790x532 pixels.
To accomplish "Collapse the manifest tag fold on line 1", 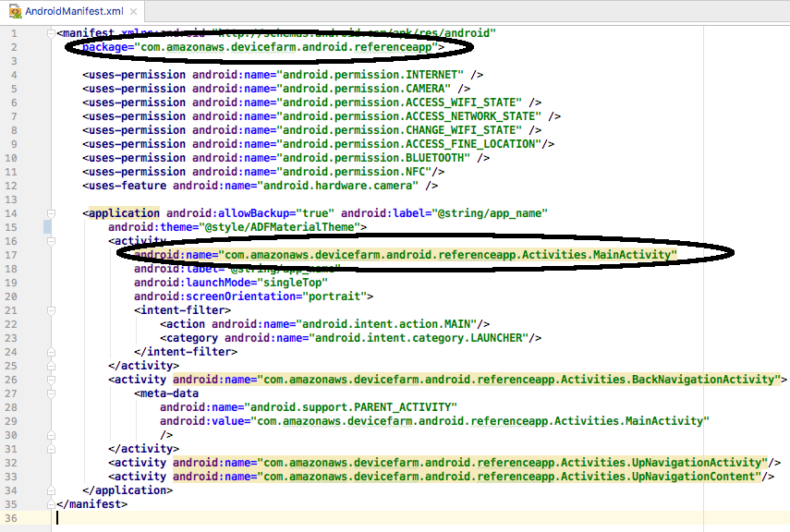I will tap(51, 34).
